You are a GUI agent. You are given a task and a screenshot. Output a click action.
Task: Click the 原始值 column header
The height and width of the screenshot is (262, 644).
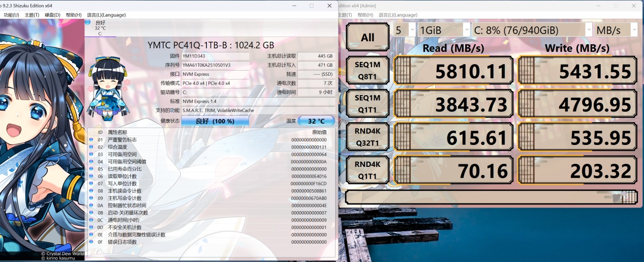[x=319, y=132]
